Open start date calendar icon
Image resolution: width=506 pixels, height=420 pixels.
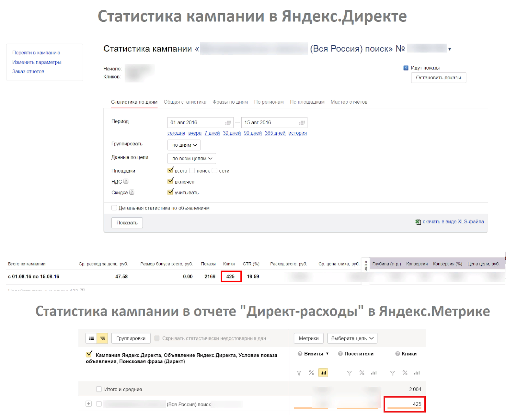pos(228,123)
